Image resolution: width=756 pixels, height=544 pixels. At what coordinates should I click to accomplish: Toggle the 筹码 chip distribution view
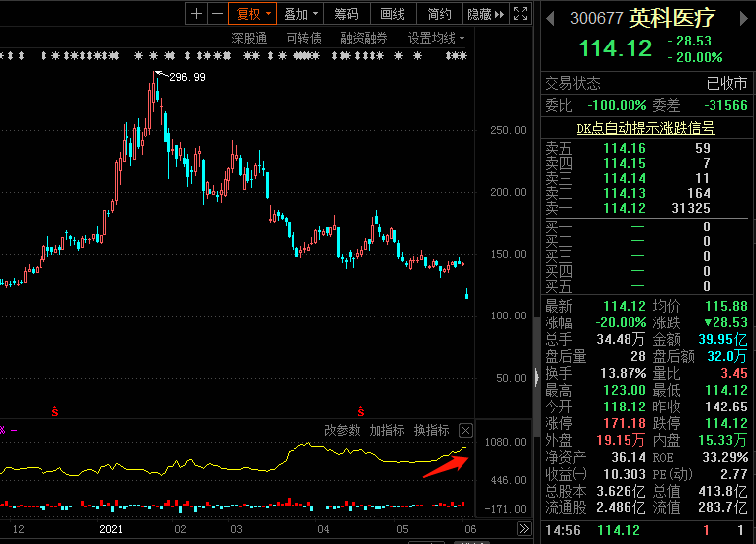[x=346, y=14]
